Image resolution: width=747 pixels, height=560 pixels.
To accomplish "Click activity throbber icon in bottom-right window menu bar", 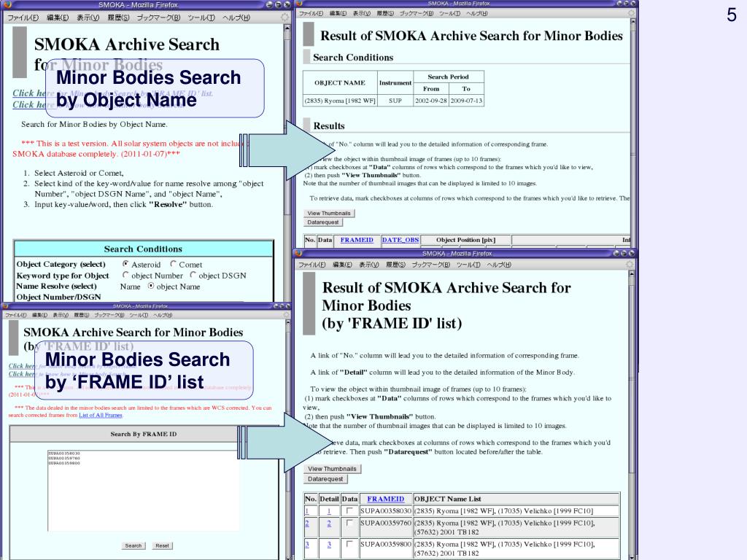I will coord(630,264).
